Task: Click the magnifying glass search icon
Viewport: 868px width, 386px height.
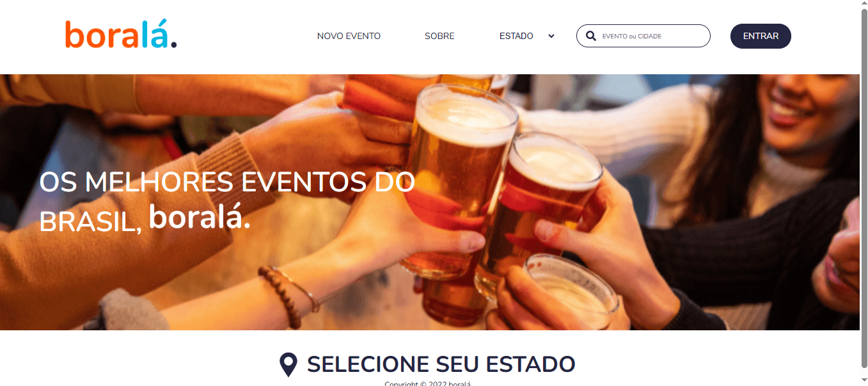Action: click(591, 36)
